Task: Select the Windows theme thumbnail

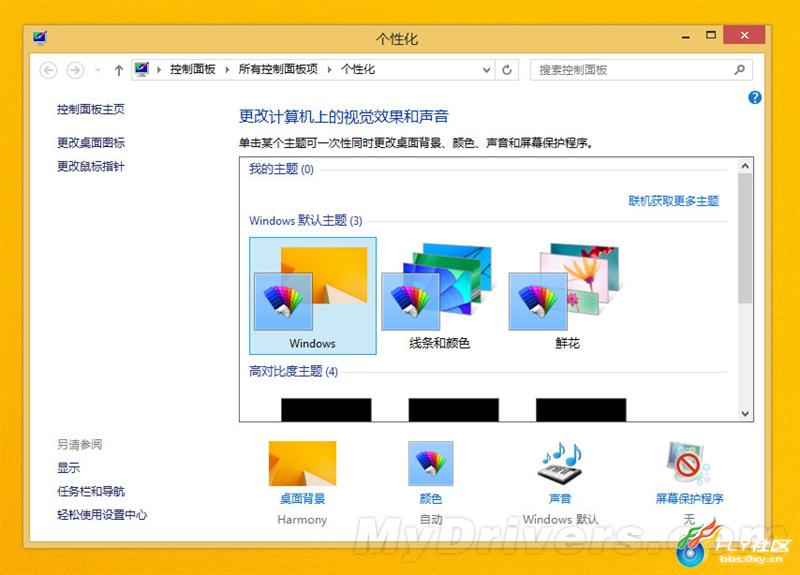Action: pyautogui.click(x=313, y=295)
